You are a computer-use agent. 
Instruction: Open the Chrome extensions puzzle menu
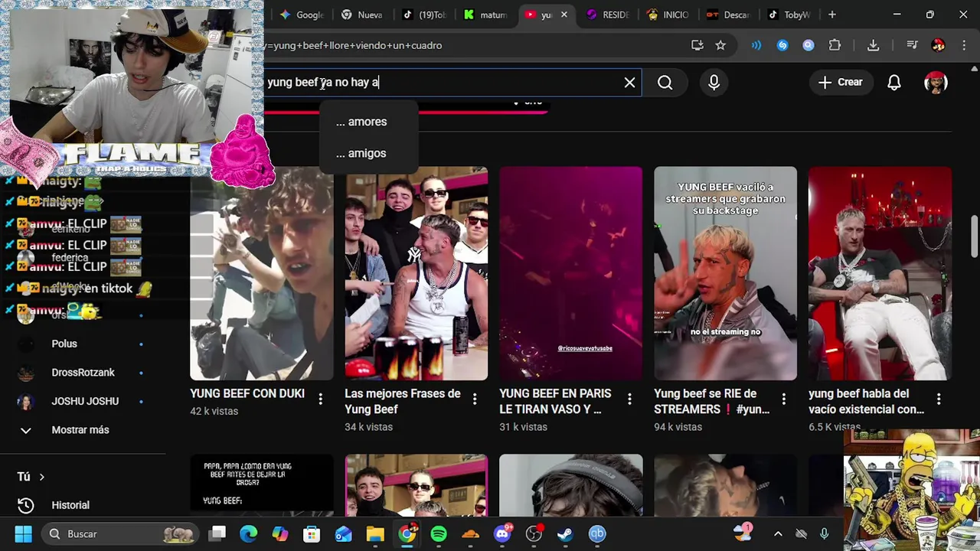point(835,45)
